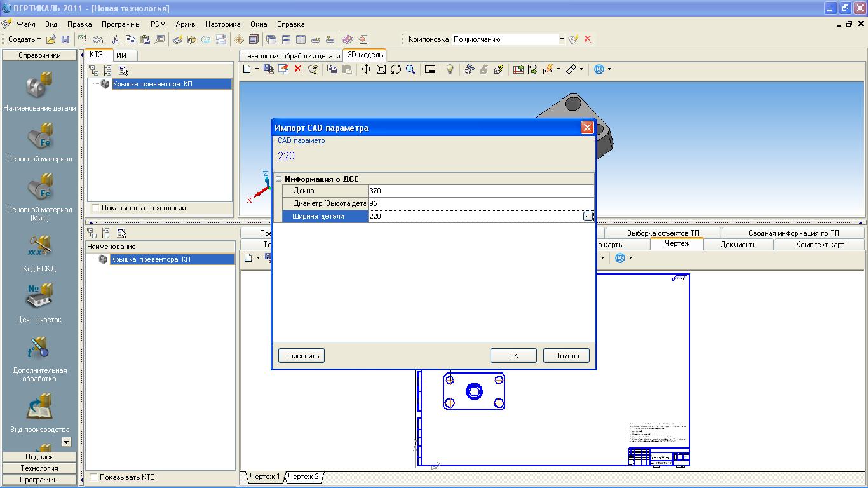The image size is (868, 488).
Task: Click the pan (move arrows) tool in 3D toolbar
Action: coord(366,69)
